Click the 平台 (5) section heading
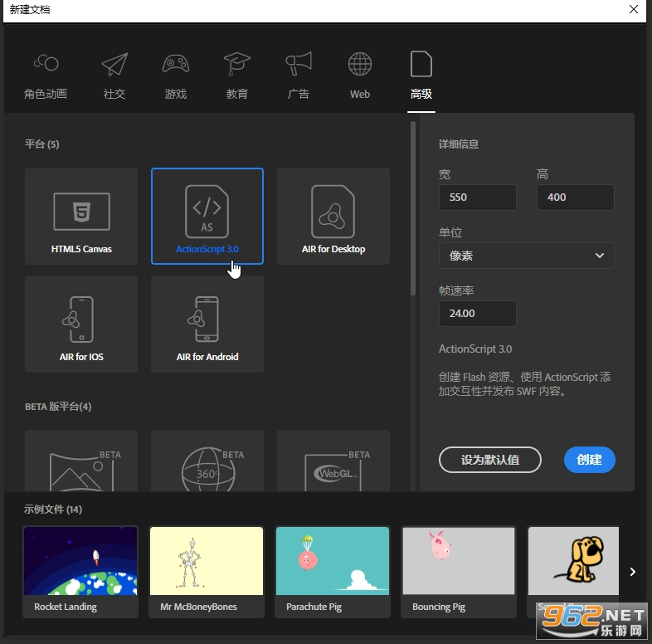Image resolution: width=652 pixels, height=644 pixels. (x=42, y=144)
